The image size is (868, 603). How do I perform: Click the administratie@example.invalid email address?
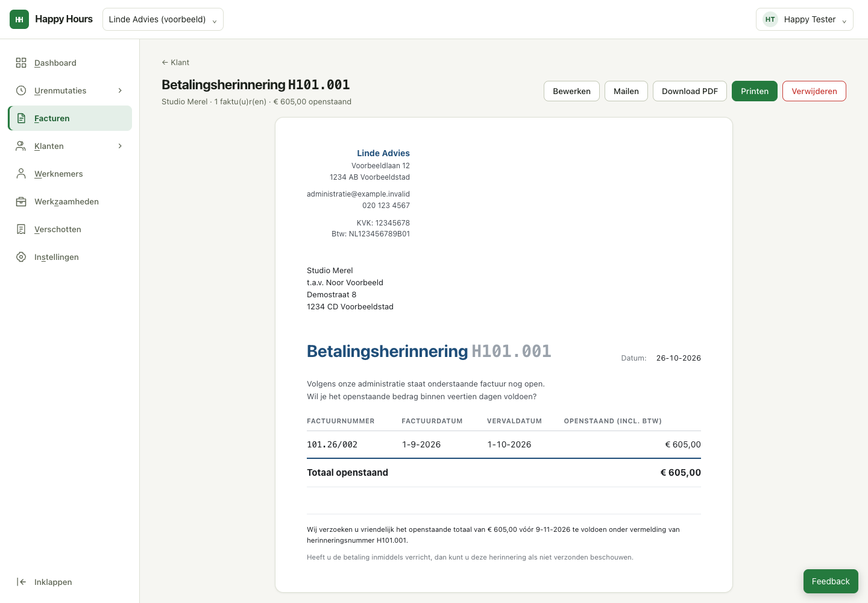[358, 194]
